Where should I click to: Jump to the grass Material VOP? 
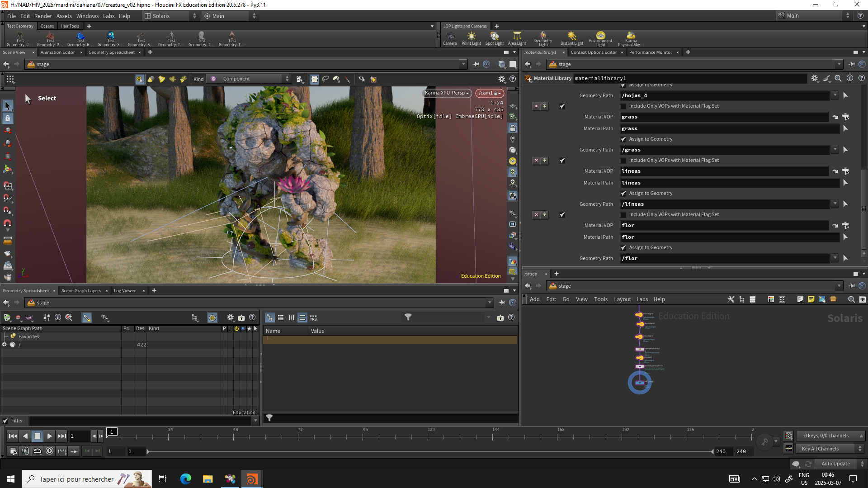tap(835, 117)
